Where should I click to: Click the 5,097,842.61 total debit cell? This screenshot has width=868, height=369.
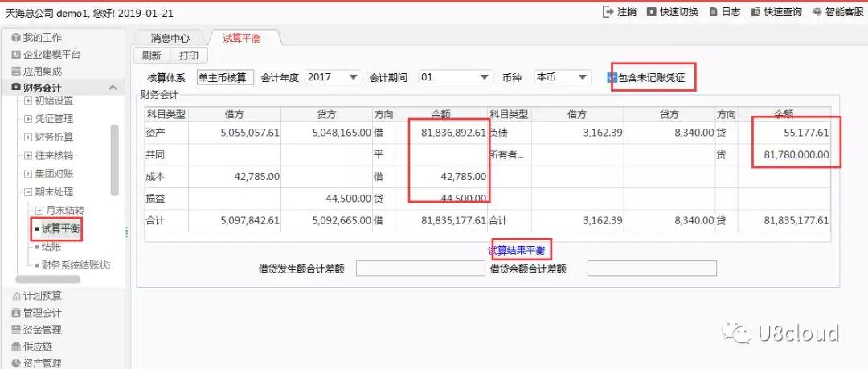pos(235,220)
